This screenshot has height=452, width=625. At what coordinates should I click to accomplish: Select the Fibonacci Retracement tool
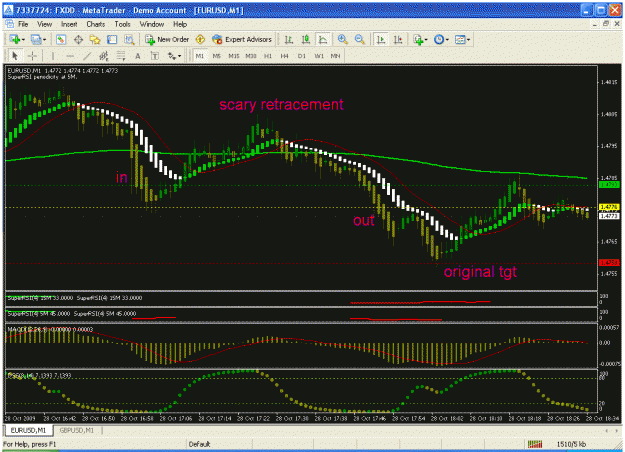[121, 56]
